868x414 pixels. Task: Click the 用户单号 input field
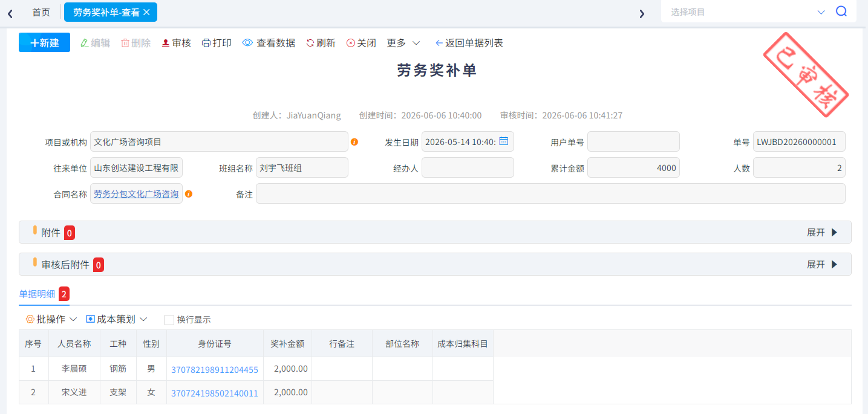(633, 141)
